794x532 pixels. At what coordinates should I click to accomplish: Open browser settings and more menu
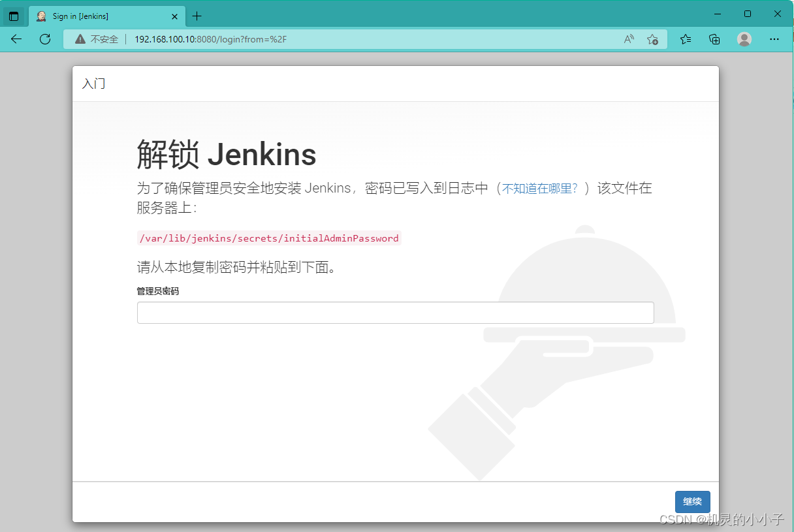(774, 39)
